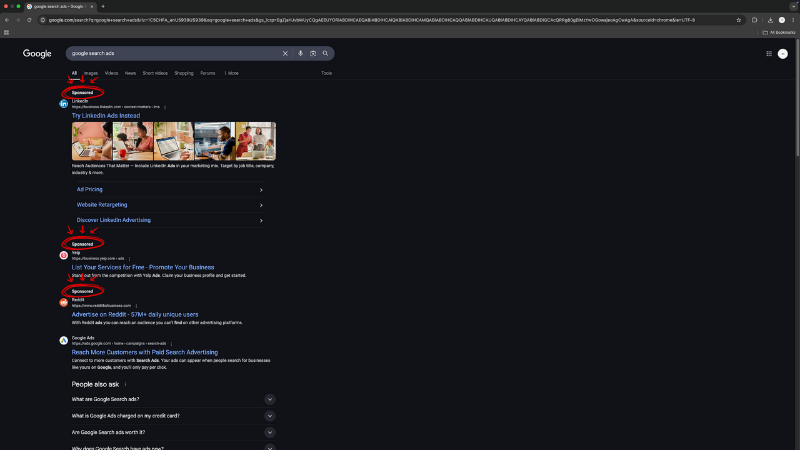Click the browser address bar URL
This screenshot has width=800, height=450.
[371, 20]
